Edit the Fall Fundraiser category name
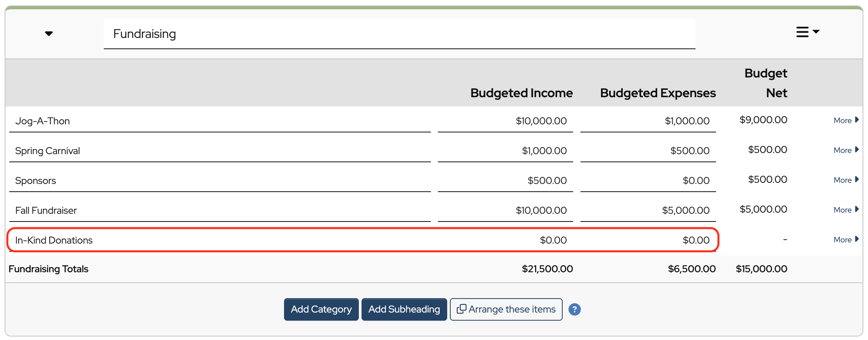This screenshot has width=868, height=340. coord(220,211)
